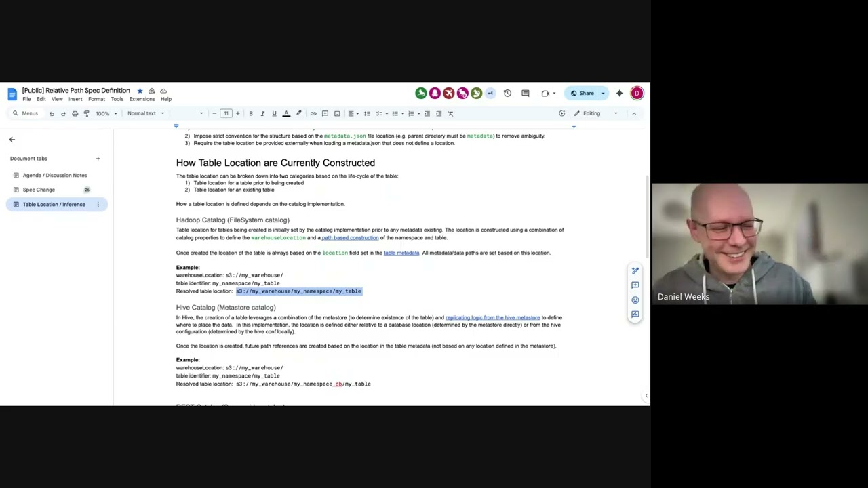Click the Add comment toolbar icon
868x488 pixels.
coord(325,114)
